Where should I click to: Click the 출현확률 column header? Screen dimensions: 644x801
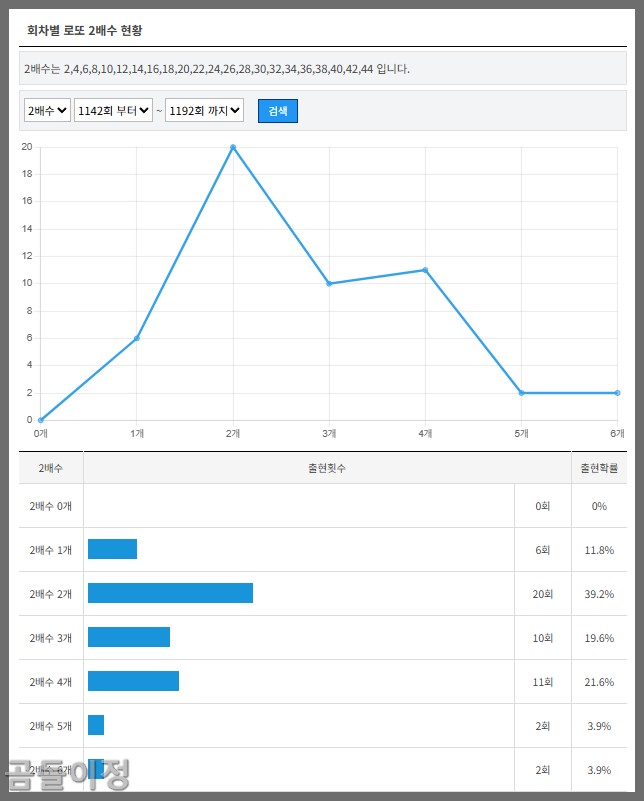(x=599, y=468)
